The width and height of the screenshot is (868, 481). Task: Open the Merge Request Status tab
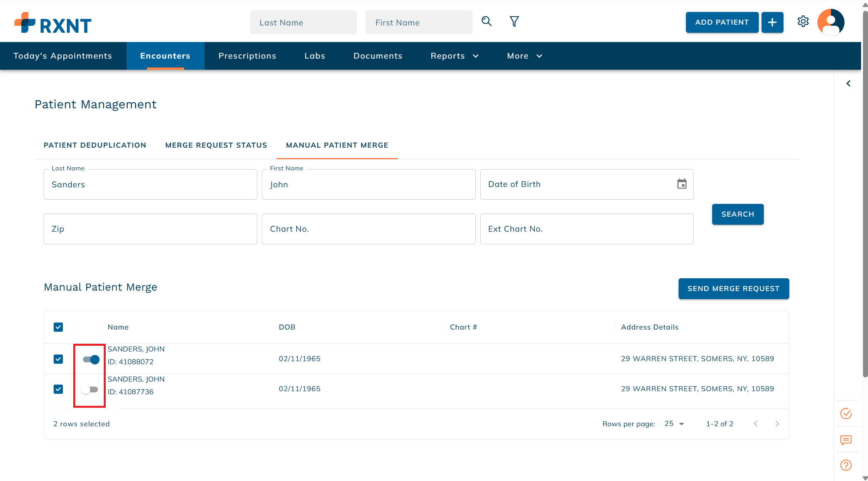[x=216, y=145]
